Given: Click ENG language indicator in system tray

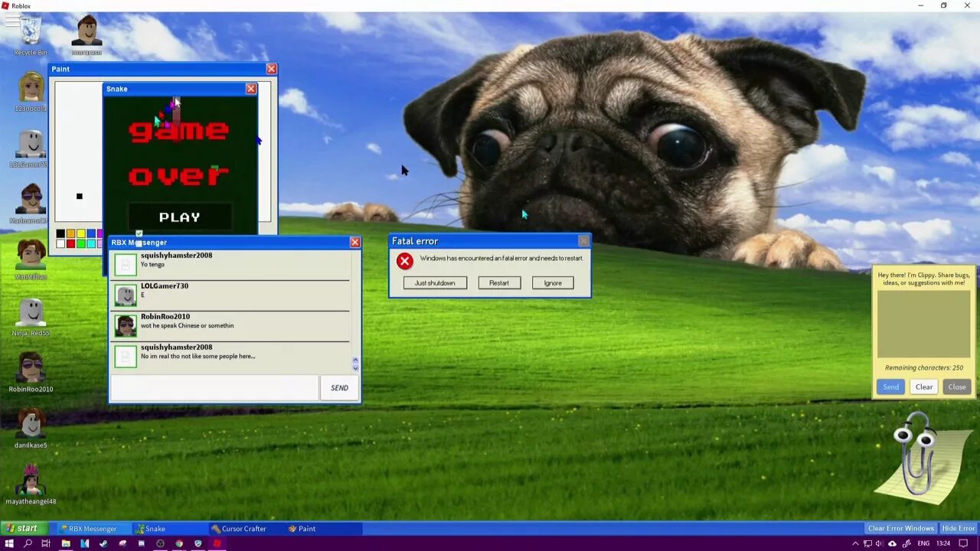Looking at the screenshot, I should click(924, 543).
